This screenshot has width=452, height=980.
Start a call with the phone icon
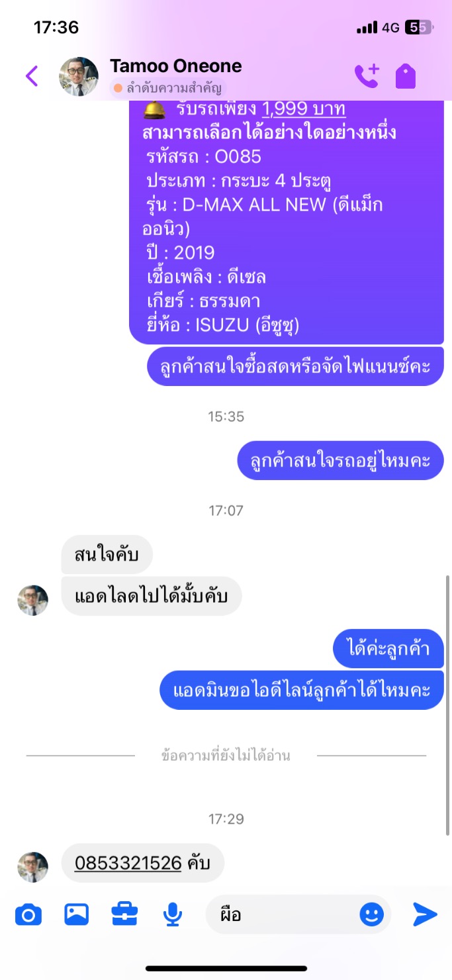(367, 76)
